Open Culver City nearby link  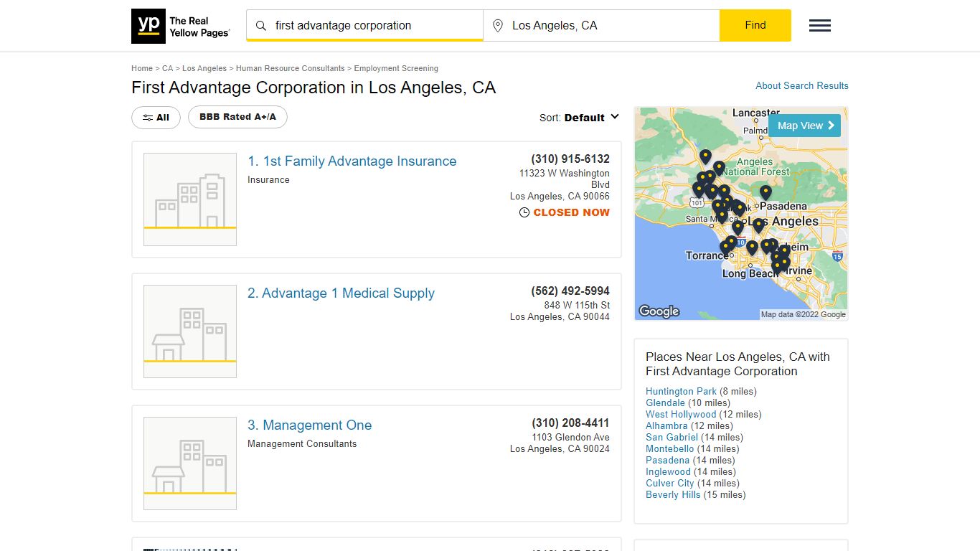click(670, 483)
